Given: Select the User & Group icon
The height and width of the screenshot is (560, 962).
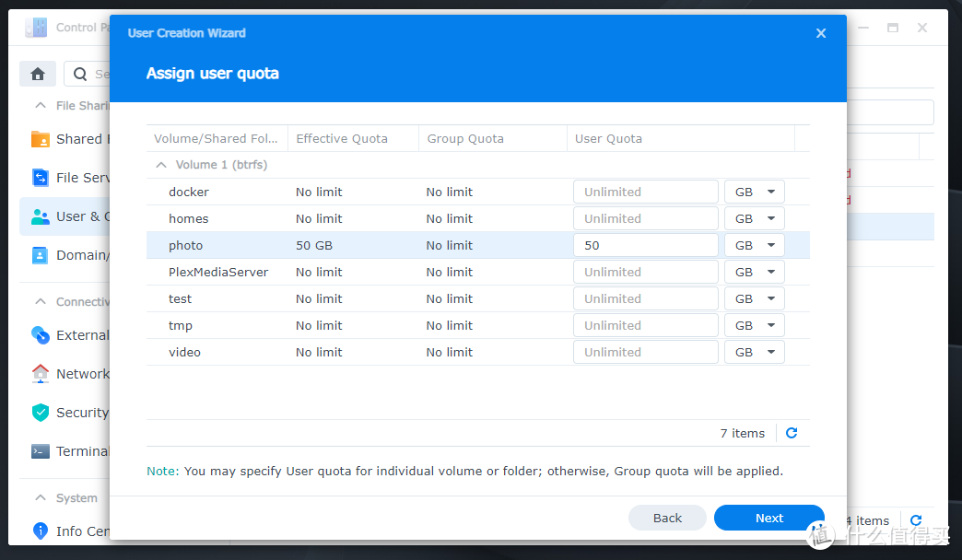Looking at the screenshot, I should (x=41, y=216).
